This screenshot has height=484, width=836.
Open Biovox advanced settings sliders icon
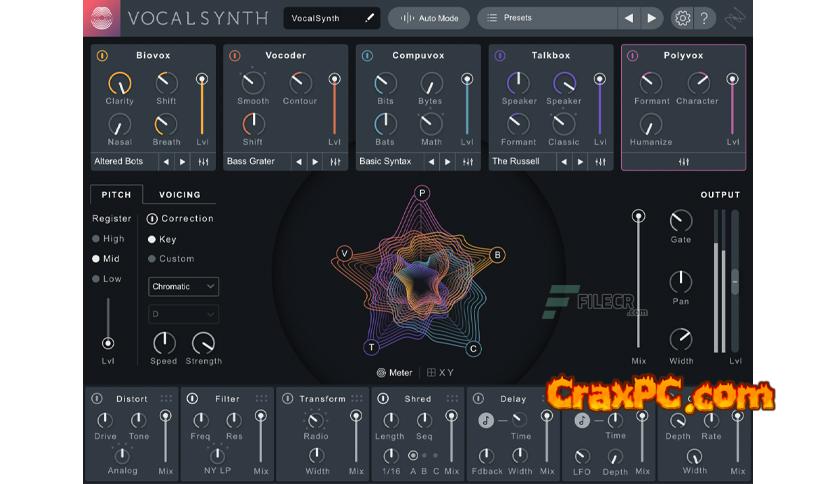click(x=203, y=161)
